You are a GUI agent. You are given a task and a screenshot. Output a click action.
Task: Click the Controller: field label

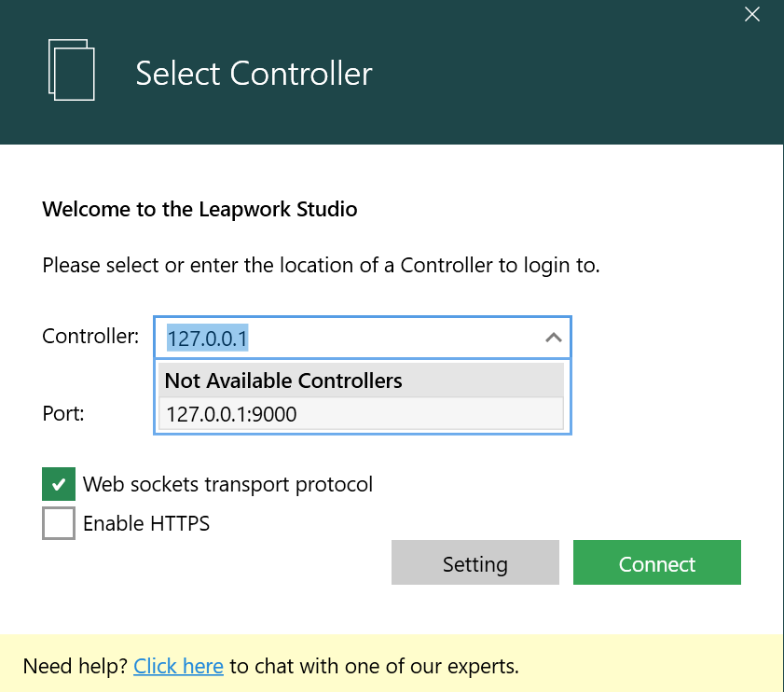pyautogui.click(x=90, y=336)
